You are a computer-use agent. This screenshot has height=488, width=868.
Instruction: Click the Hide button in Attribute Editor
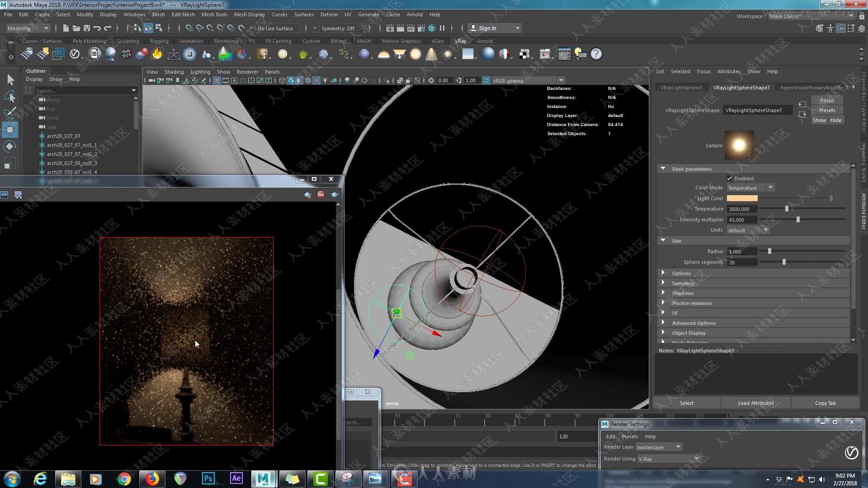835,120
